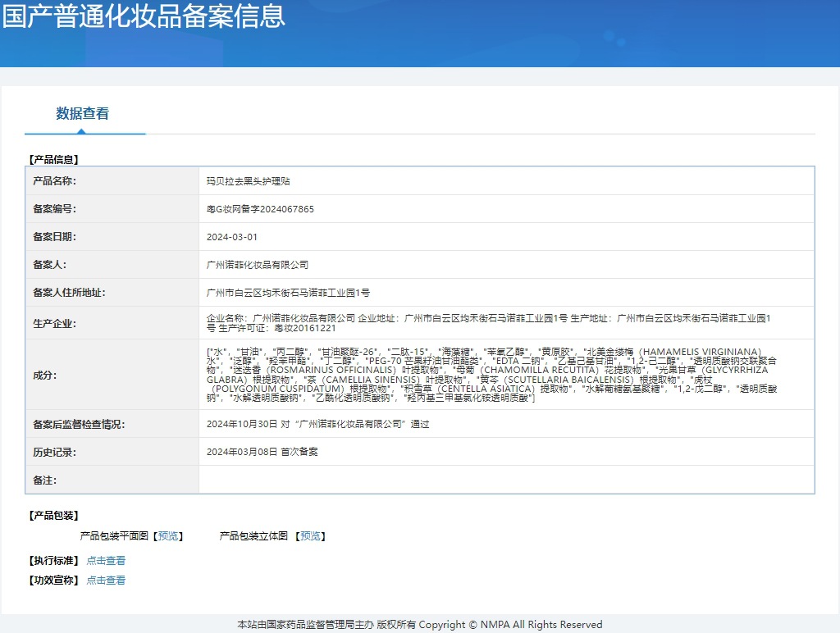The image size is (840, 633).
Task: Click the 【功效宣称】 label
Action: coord(53,580)
